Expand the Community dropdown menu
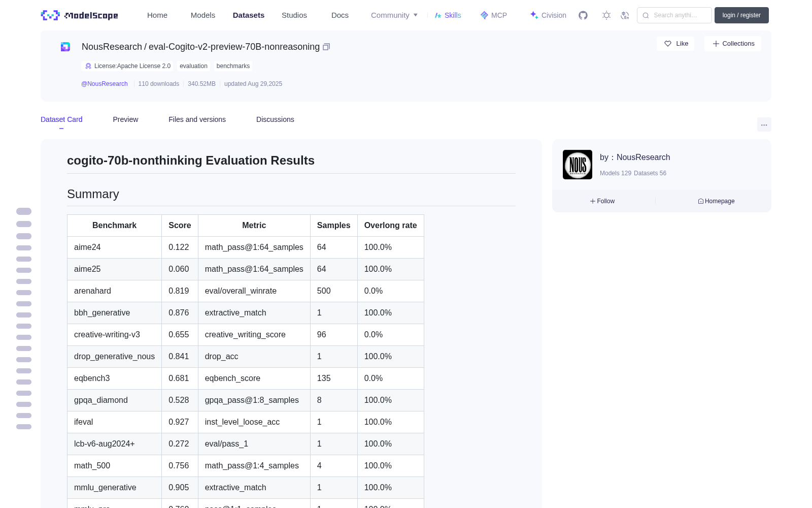This screenshot has width=812, height=508. point(394,15)
